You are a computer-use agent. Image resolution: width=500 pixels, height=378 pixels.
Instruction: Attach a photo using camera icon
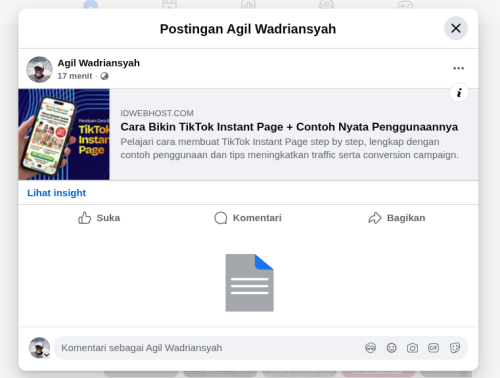pos(412,348)
